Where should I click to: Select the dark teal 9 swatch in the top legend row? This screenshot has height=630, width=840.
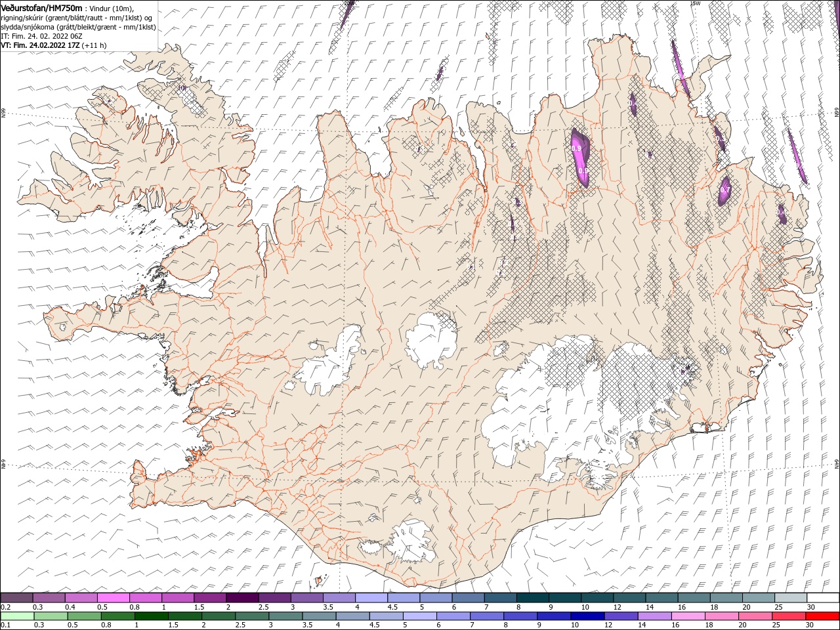565,597
